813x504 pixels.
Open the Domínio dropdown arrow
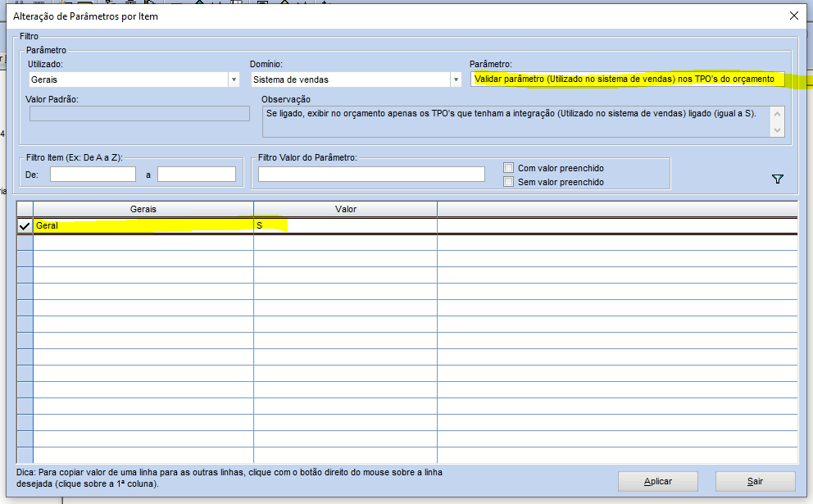pos(456,79)
